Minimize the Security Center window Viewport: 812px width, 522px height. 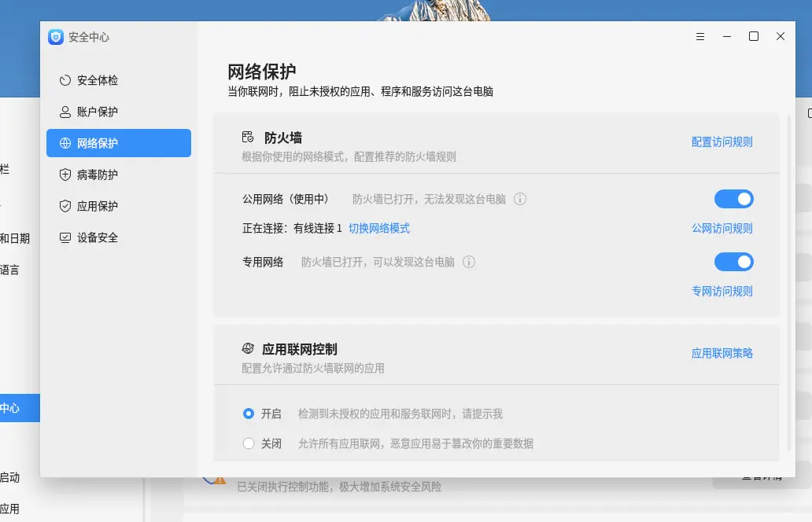727,37
